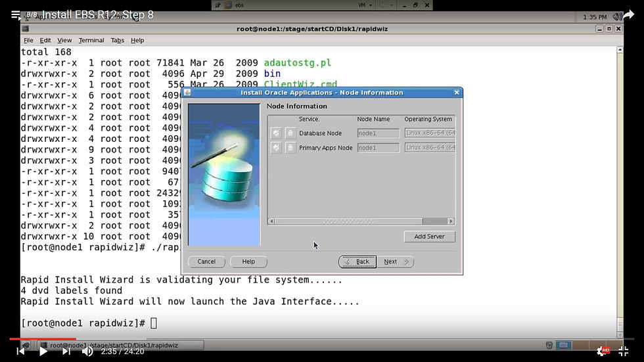Click Database Node operating system field

[430, 133]
